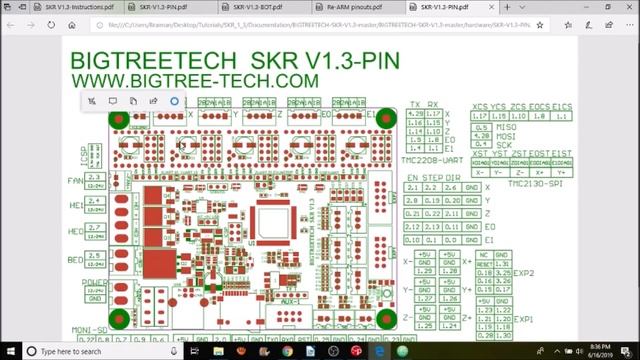Click the Microsoft Edge taskbar icon

tap(380, 351)
